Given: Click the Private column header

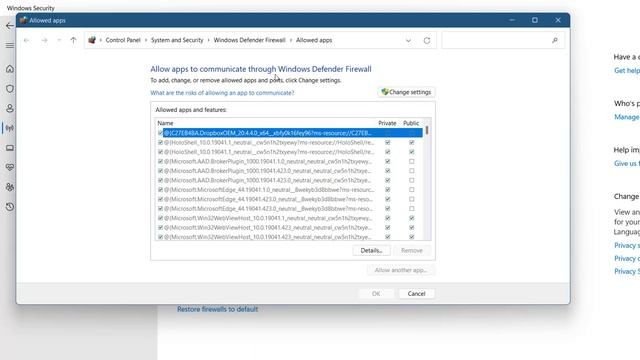Looking at the screenshot, I should click(x=387, y=123).
